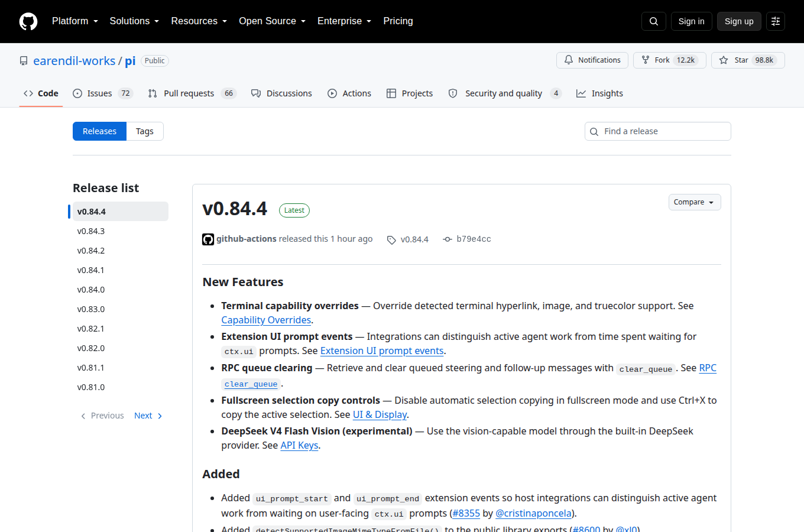Click the Previous chevron arrow icon
The height and width of the screenshot is (532, 804).
coord(83,416)
